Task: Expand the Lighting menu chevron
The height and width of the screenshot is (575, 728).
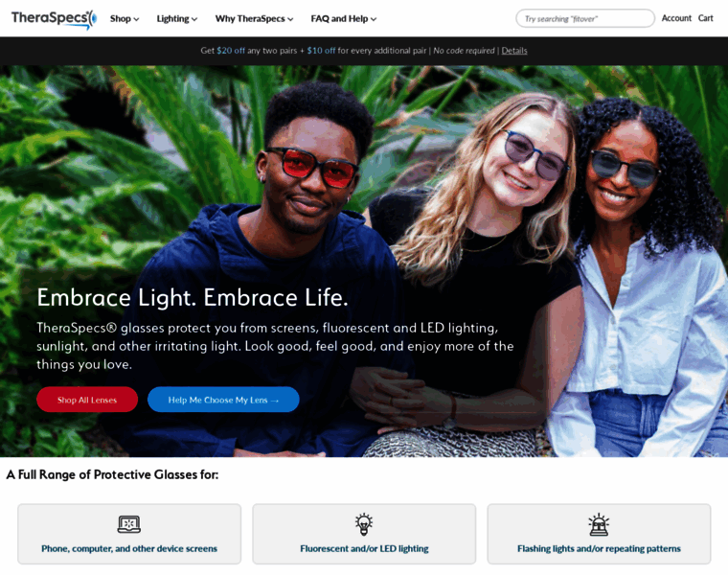Action: tap(194, 19)
